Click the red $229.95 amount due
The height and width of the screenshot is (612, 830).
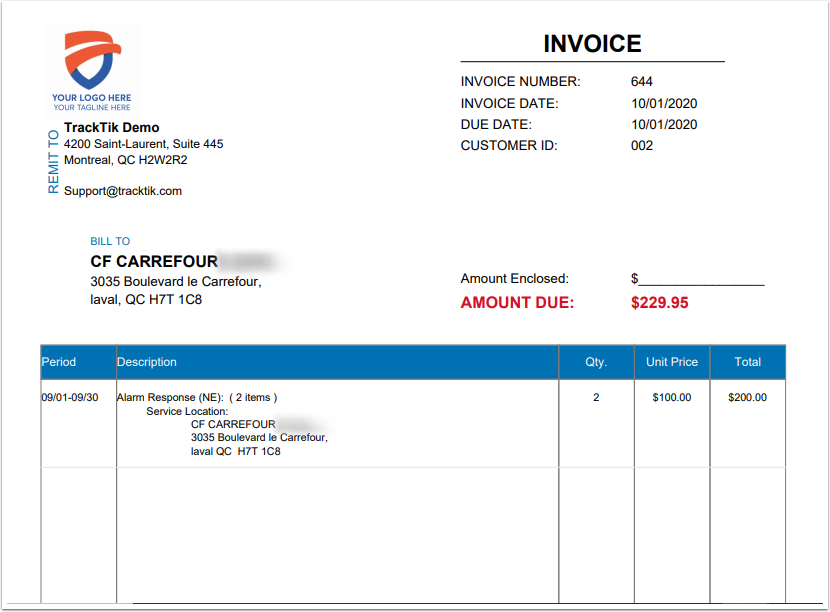click(x=660, y=303)
